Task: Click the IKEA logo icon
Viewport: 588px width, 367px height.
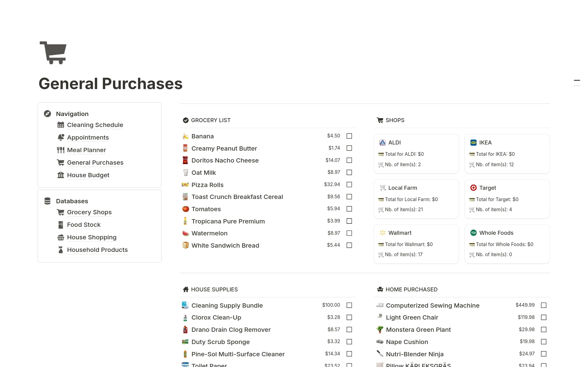Action: 473,143
